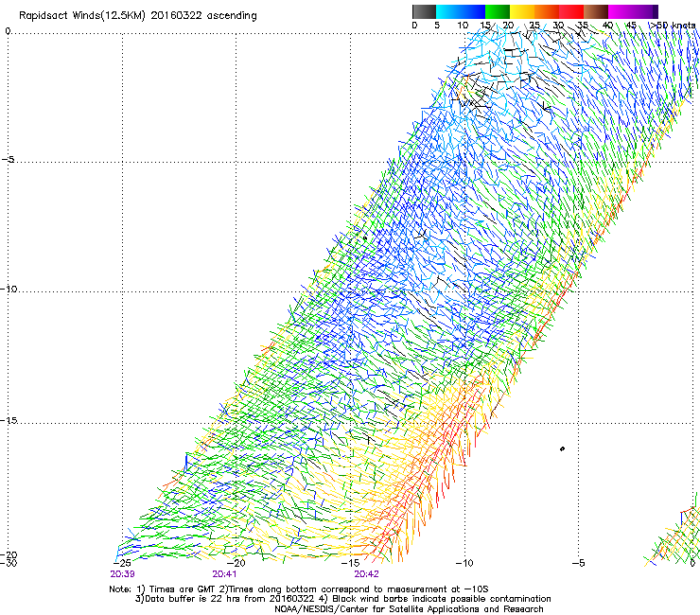This screenshot has width=700, height=615.
Task: Pick the yellow 20-25 knots color bar segment
Action: pyautogui.click(x=522, y=11)
